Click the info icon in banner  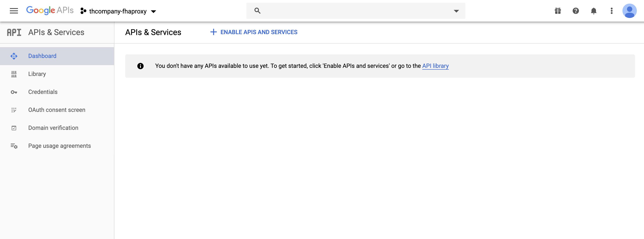[x=140, y=66]
